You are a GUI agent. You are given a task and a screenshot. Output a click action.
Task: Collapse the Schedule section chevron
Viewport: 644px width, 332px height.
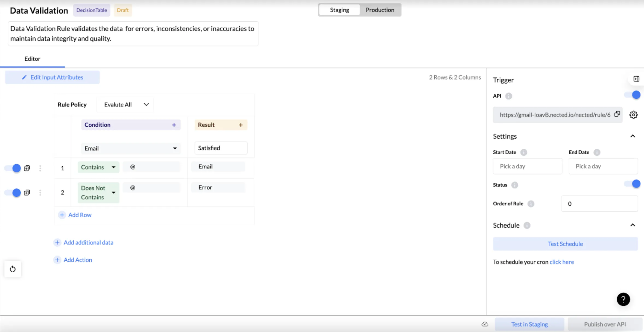633,225
